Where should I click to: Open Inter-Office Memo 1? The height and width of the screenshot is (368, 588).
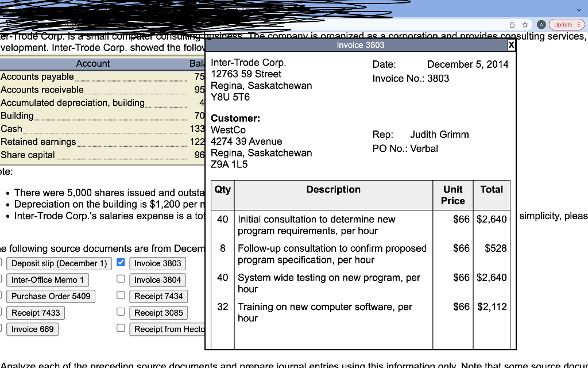[x=48, y=279]
